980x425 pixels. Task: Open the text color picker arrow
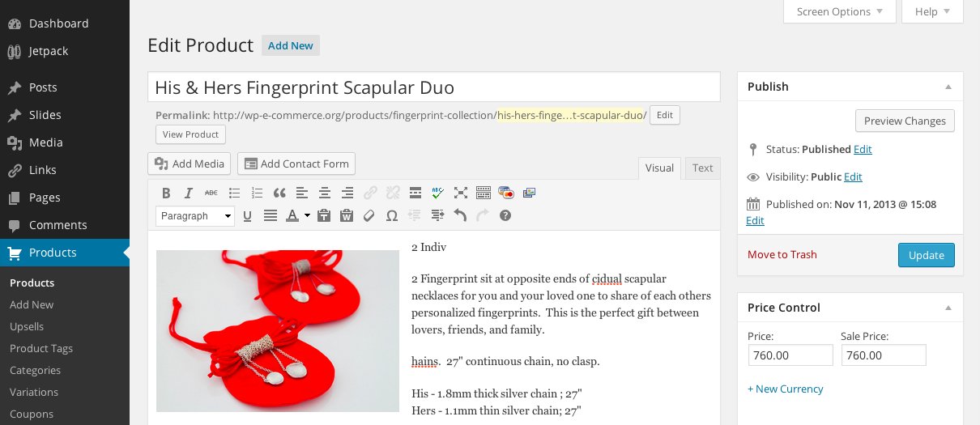coord(307,216)
